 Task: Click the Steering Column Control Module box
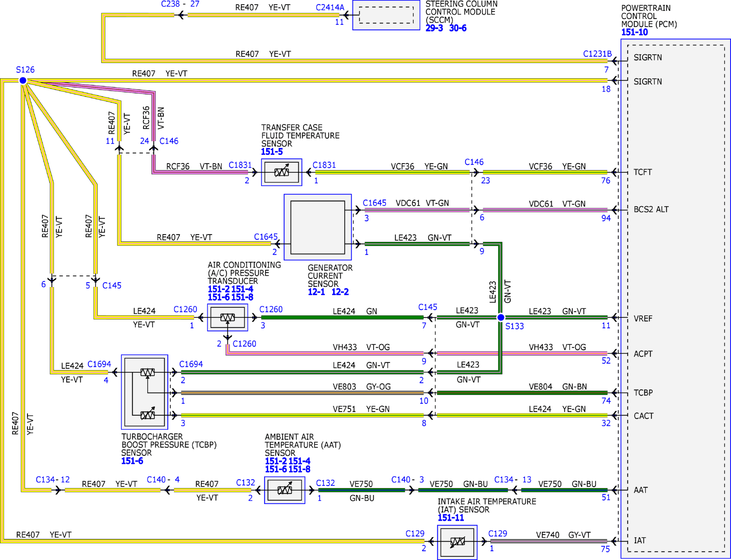386,15
